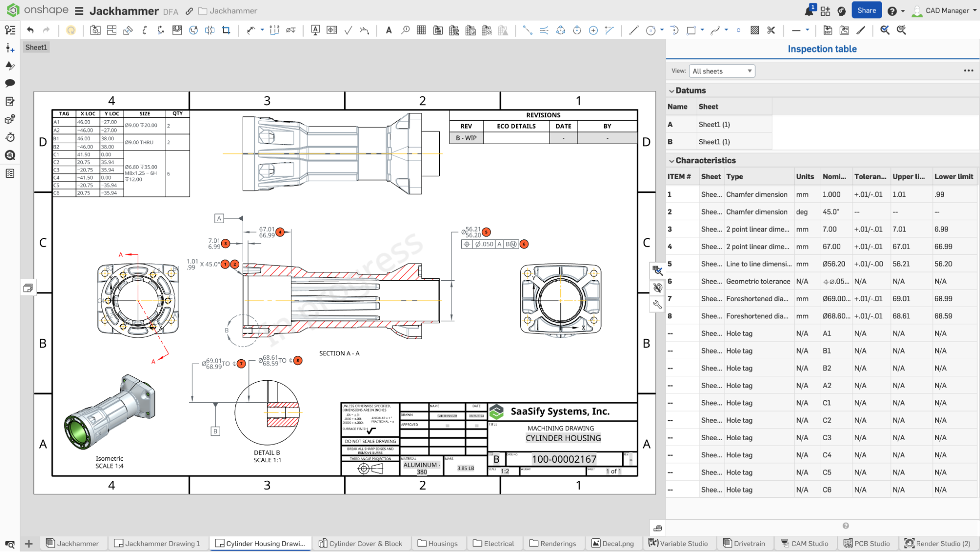Open the Crop view tool
The height and width of the screenshot is (552, 980).
coord(226,30)
